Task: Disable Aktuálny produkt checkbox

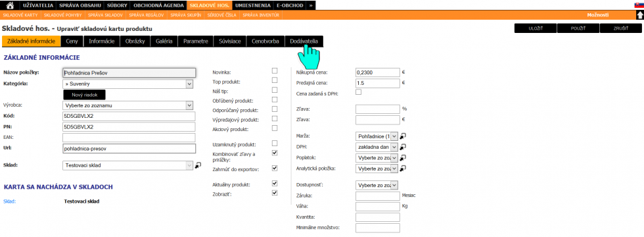Action: coord(275,183)
